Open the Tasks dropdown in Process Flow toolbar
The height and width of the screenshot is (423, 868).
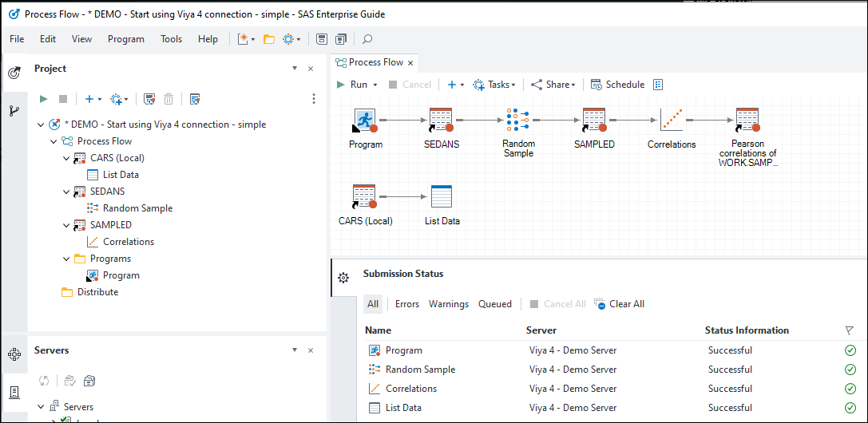[x=494, y=85]
